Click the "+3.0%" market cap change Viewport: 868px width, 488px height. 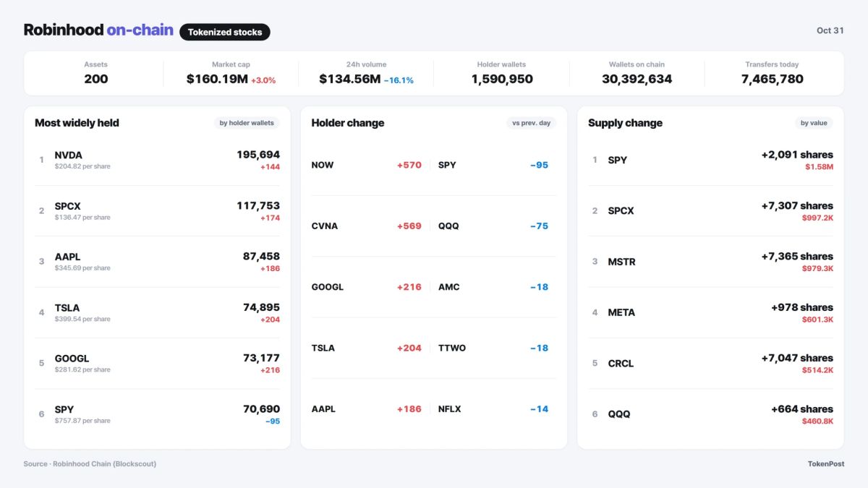click(263, 80)
